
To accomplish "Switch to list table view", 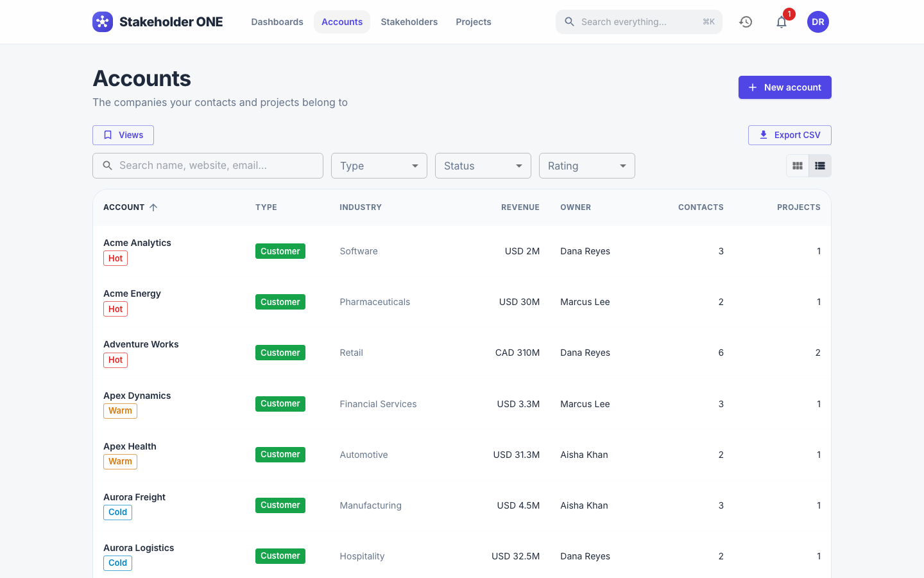I will [820, 166].
